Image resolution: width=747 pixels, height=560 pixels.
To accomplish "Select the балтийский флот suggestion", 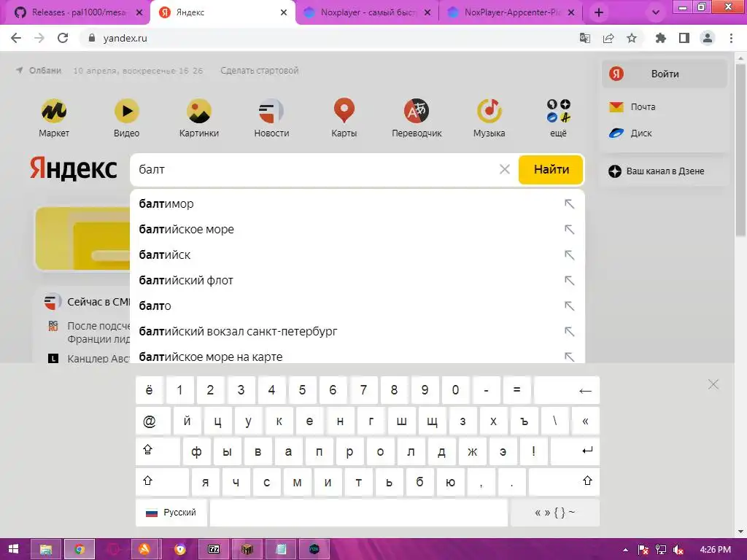I will coord(357,281).
